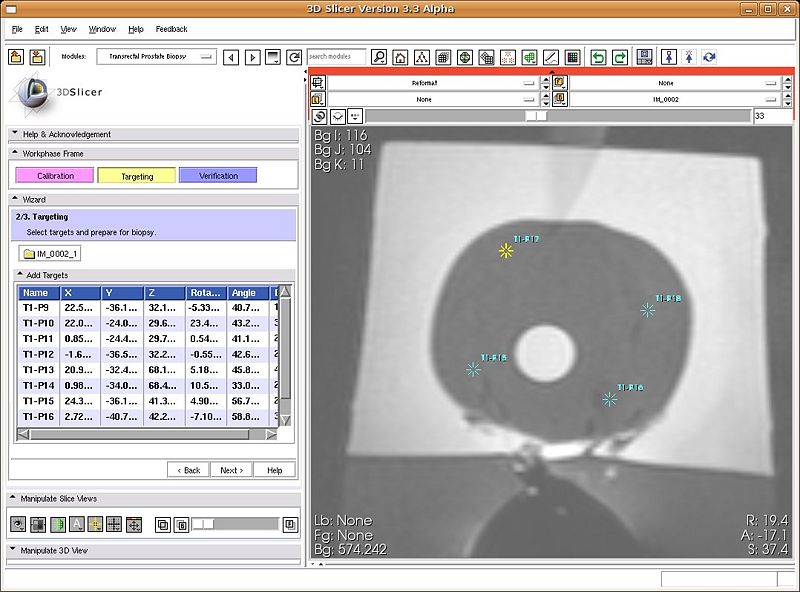Click the search modules magnifier icon

coord(379,57)
